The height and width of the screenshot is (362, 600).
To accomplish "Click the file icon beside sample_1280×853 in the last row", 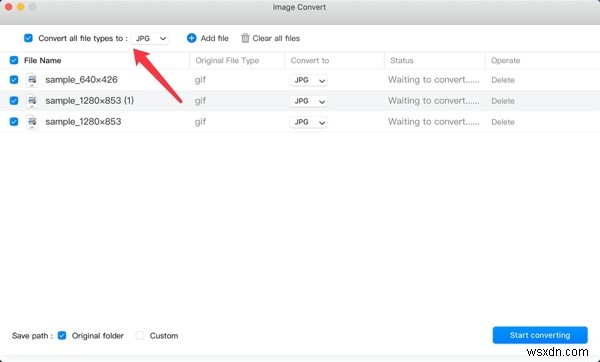I will click(x=32, y=122).
